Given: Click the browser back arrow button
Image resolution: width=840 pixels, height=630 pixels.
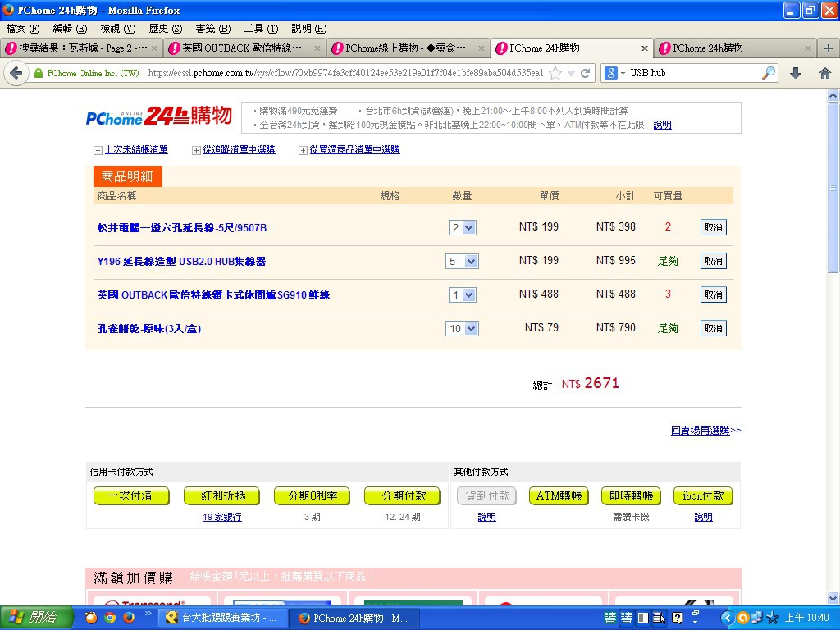Looking at the screenshot, I should pyautogui.click(x=15, y=73).
